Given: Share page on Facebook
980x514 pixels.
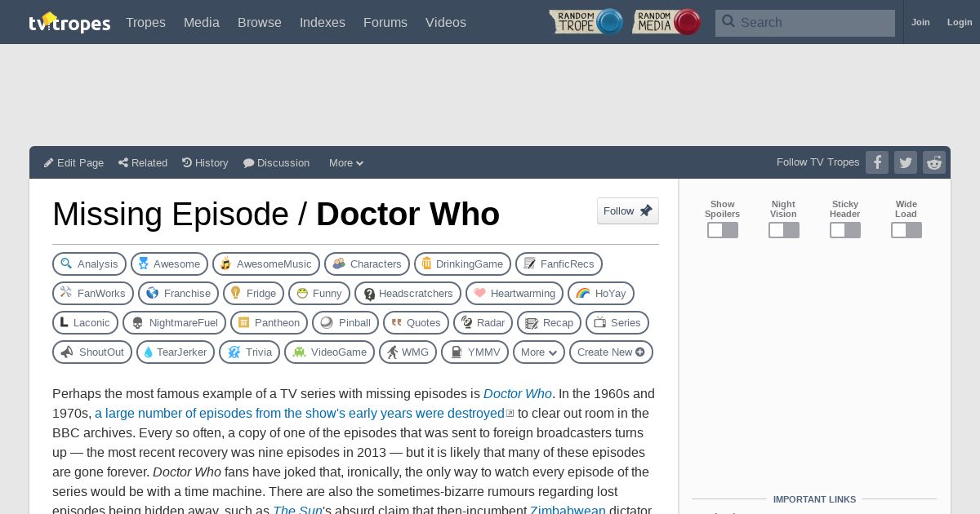Looking at the screenshot, I should coord(877,162).
